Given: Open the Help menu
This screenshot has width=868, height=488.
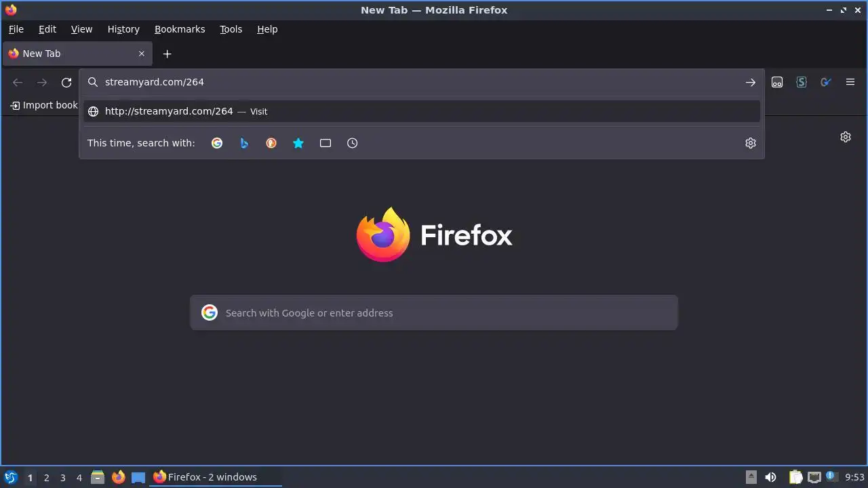Looking at the screenshot, I should [267, 29].
